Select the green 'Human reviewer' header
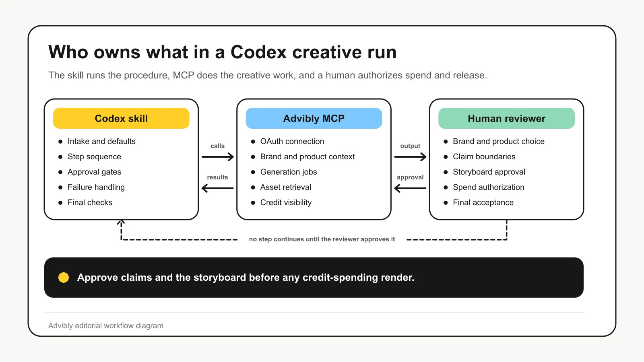Screen dimensions: 644x362 [x=506, y=118]
